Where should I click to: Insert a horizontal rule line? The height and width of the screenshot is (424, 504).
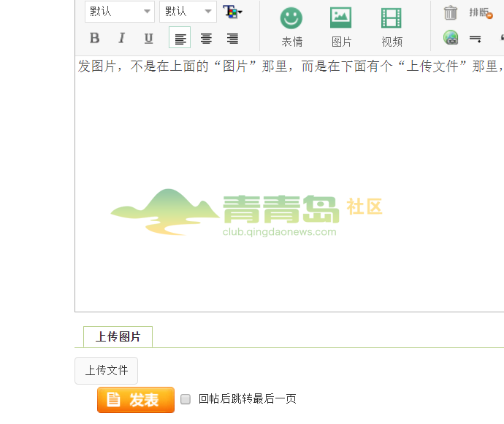point(475,39)
